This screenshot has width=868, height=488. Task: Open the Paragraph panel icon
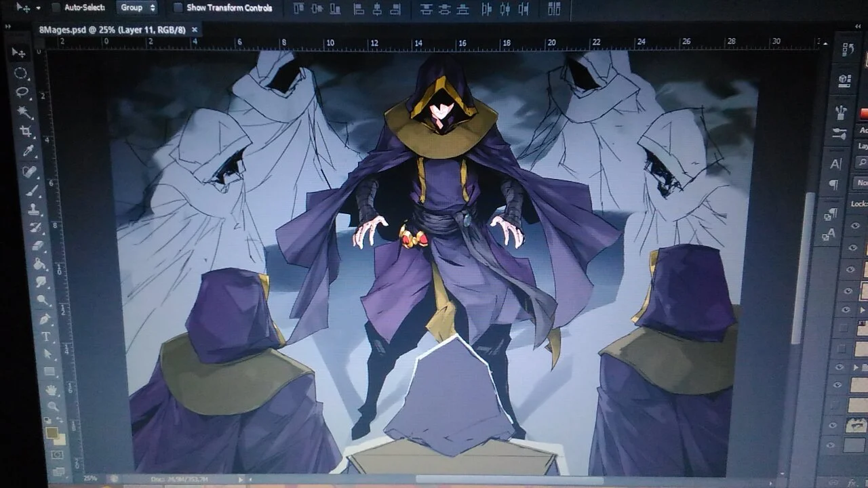833,185
